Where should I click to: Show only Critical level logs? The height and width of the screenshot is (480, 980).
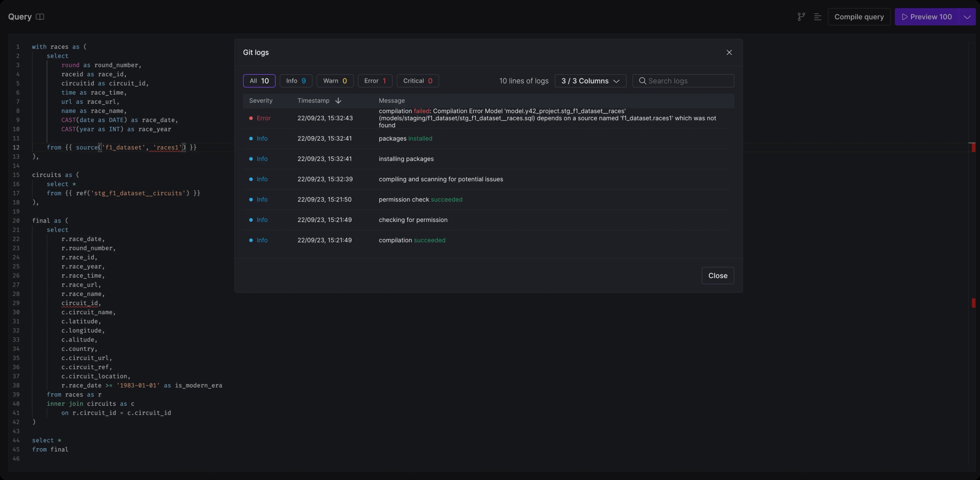pos(417,81)
